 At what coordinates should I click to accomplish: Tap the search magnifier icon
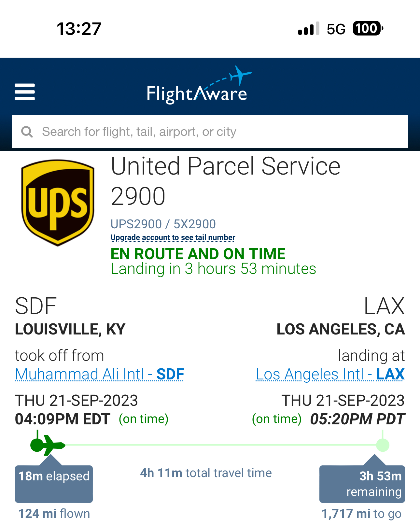27,132
